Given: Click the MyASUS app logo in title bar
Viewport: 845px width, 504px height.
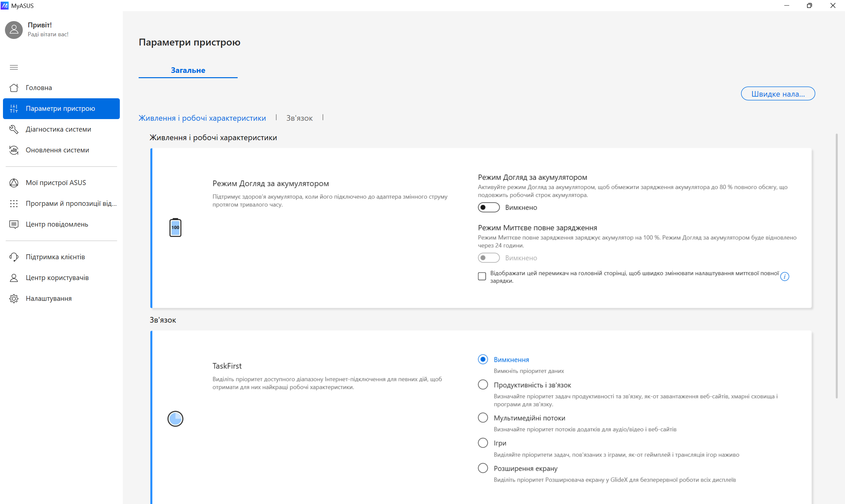Looking at the screenshot, I should [x=5, y=5].
